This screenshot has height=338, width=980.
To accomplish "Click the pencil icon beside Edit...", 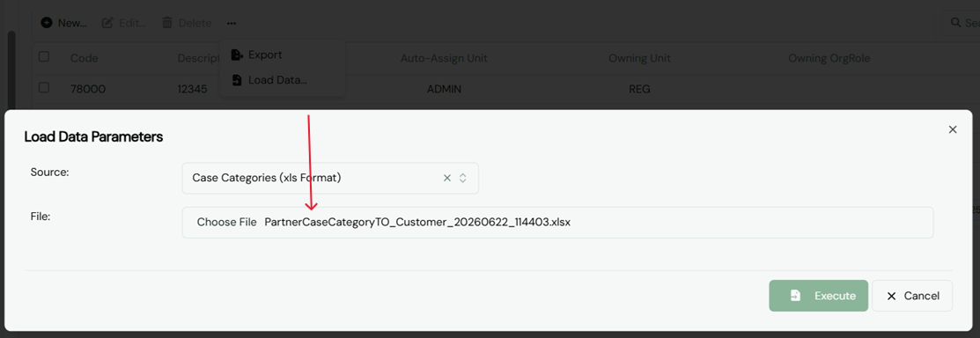I will tap(107, 23).
